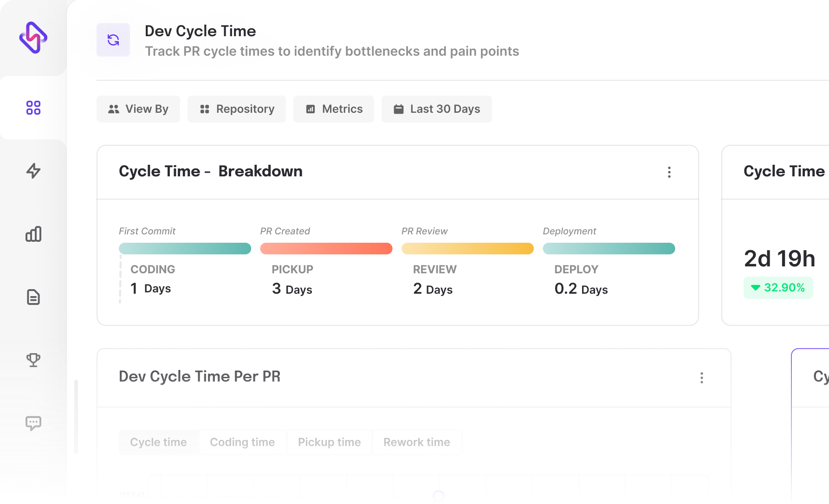Image resolution: width=829 pixels, height=504 pixels.
Task: Select the lightning (activity) sidebar icon
Action: click(32, 172)
